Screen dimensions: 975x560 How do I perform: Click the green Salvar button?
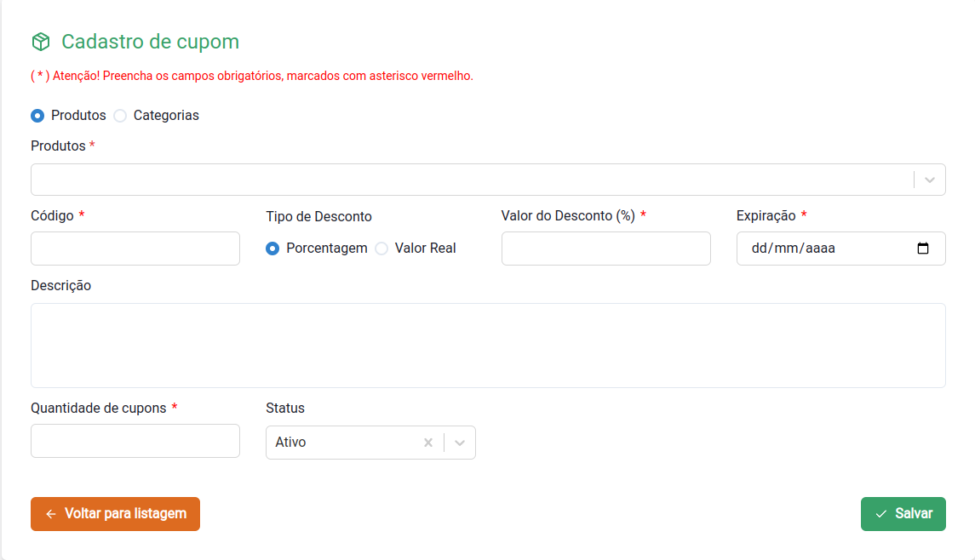tap(903, 514)
